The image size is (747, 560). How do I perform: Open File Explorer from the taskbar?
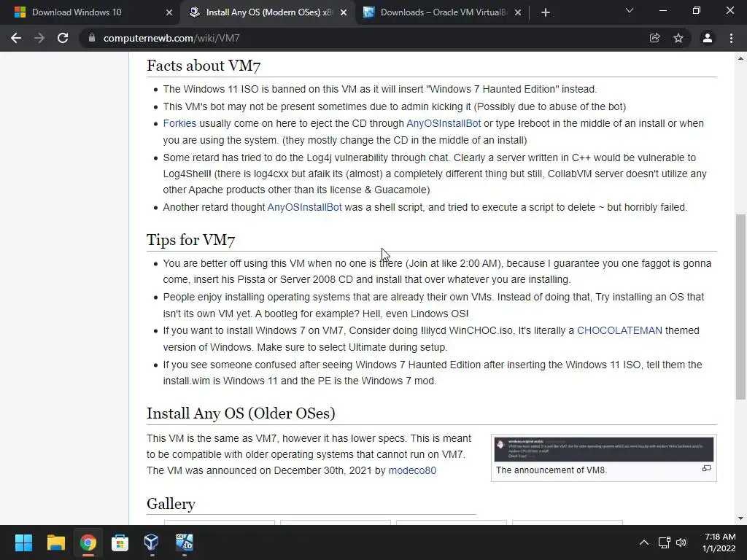click(55, 542)
